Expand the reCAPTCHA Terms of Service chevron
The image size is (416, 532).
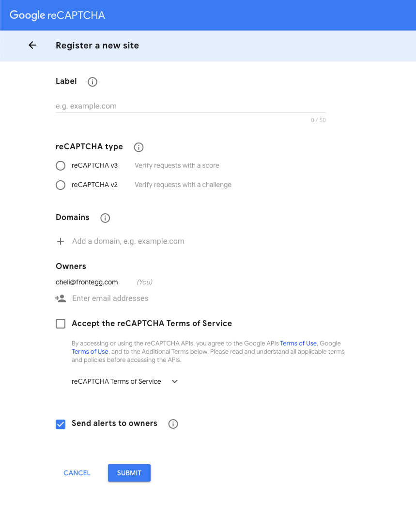coord(175,381)
